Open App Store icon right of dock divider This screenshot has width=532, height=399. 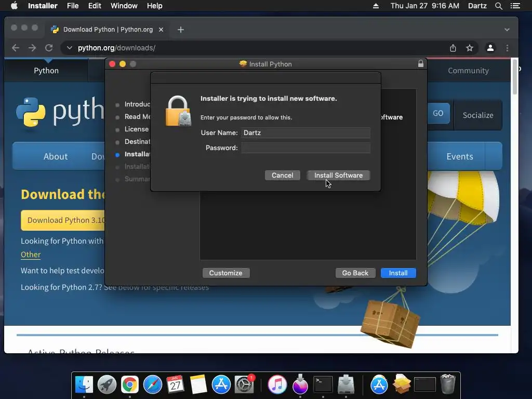coord(379,384)
